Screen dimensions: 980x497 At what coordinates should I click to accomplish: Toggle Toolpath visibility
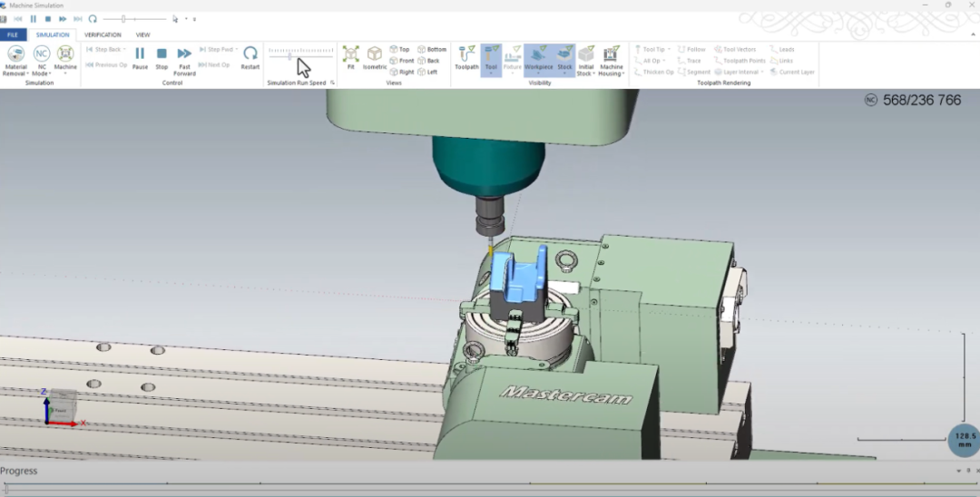click(466, 57)
